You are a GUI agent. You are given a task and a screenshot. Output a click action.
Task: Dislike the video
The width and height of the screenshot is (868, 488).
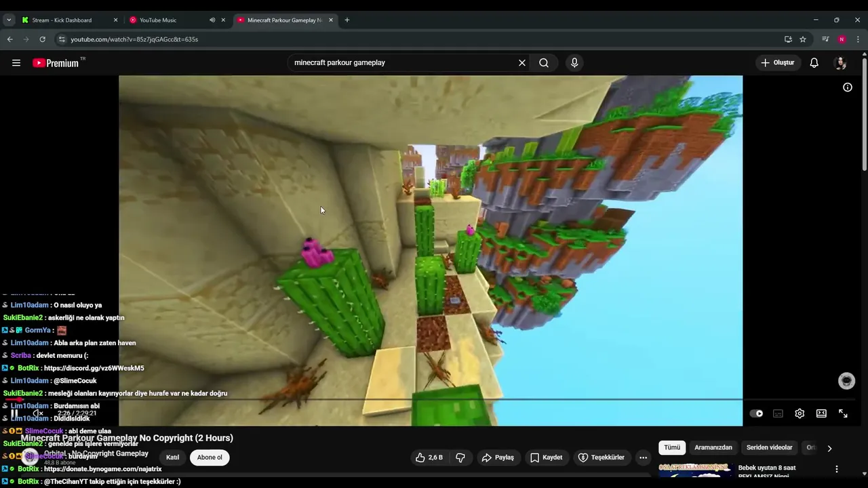460,457
